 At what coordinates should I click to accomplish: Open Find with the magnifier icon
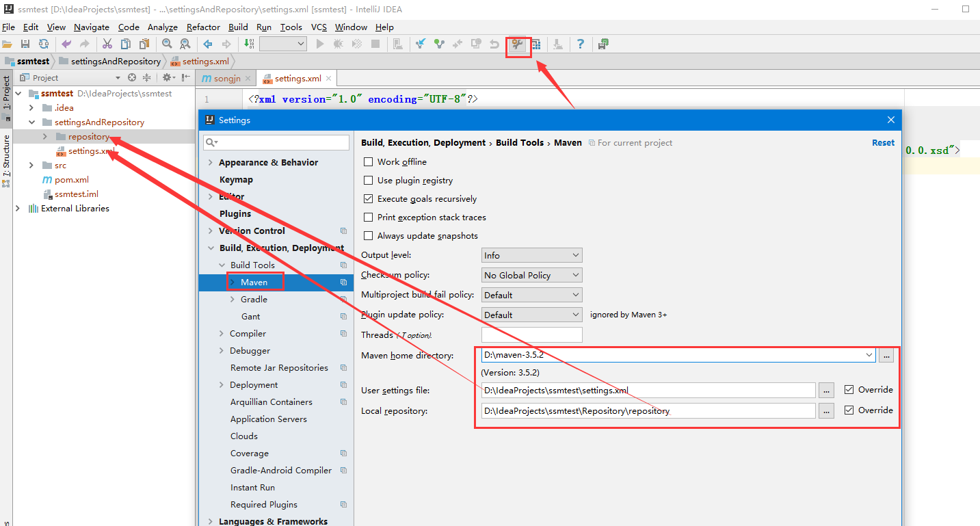tap(167, 44)
